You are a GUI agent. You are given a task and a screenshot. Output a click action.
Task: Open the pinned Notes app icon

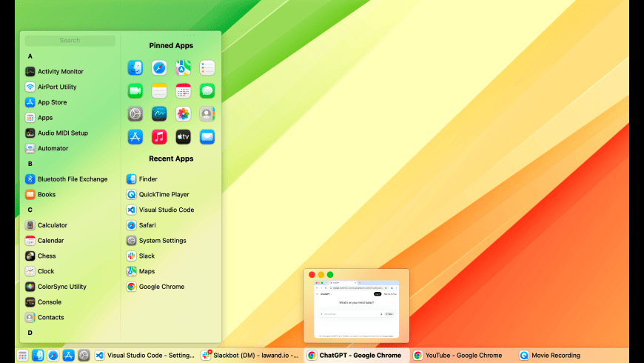click(159, 91)
